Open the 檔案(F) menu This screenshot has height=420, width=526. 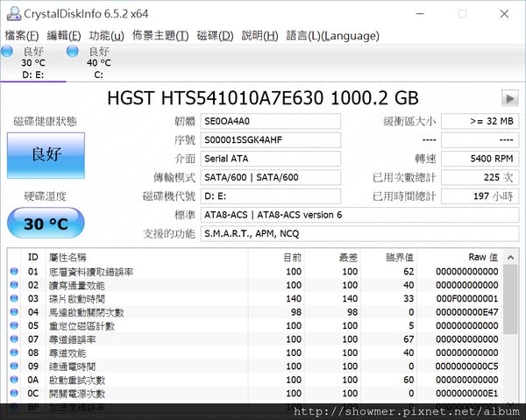click(x=22, y=36)
